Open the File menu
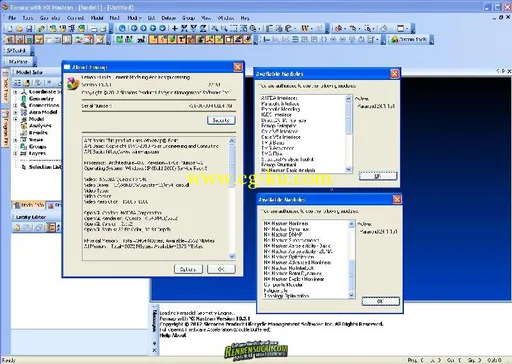This screenshot has width=512, height=364. [x=12, y=18]
